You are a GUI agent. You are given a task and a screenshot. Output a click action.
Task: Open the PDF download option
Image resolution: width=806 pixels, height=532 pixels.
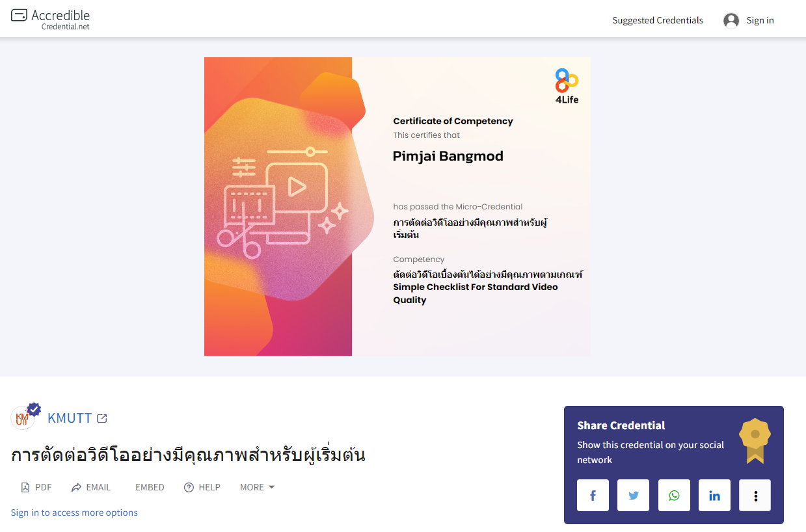tap(36, 486)
